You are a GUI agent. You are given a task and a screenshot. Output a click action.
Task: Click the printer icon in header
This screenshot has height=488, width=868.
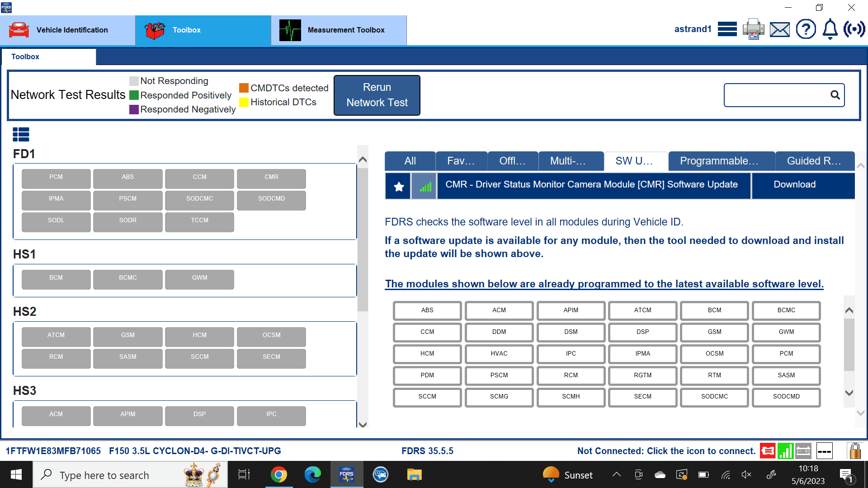(753, 29)
